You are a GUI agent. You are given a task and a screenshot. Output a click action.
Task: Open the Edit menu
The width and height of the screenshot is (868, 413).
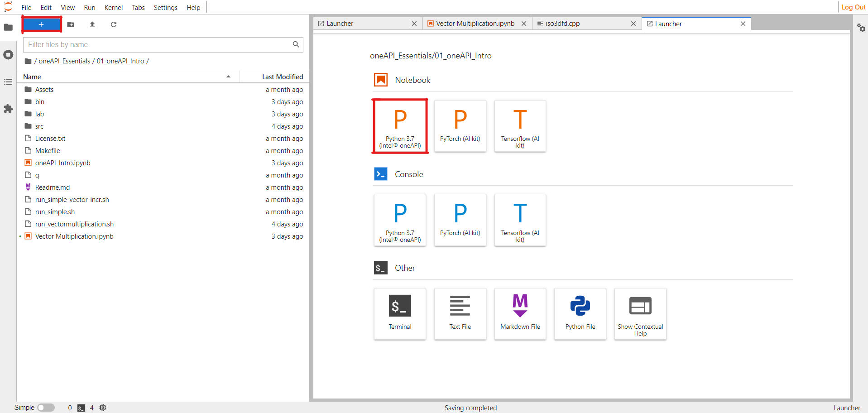(46, 7)
